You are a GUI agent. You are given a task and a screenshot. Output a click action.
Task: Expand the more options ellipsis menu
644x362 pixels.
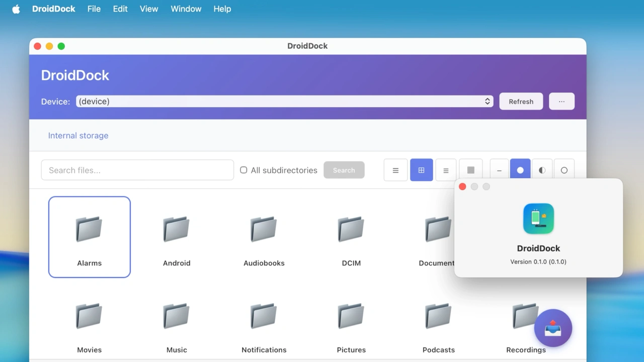[x=561, y=101]
